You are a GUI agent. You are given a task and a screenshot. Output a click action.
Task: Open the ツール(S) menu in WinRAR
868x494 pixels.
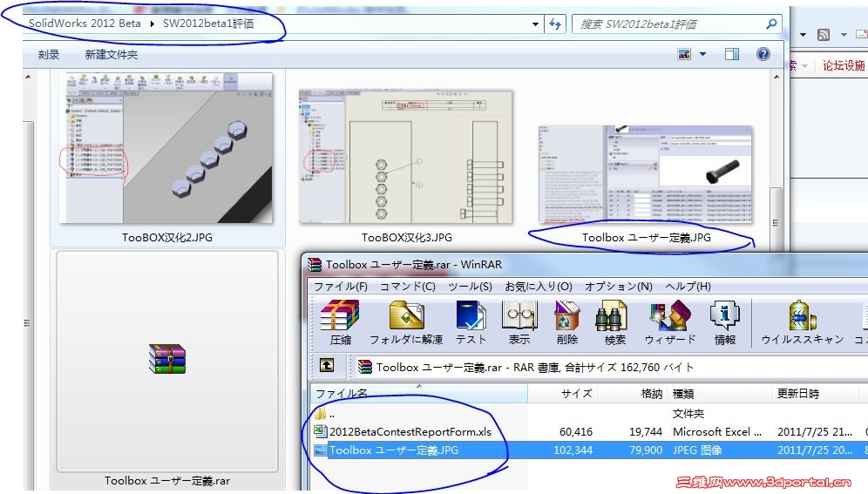point(470,287)
